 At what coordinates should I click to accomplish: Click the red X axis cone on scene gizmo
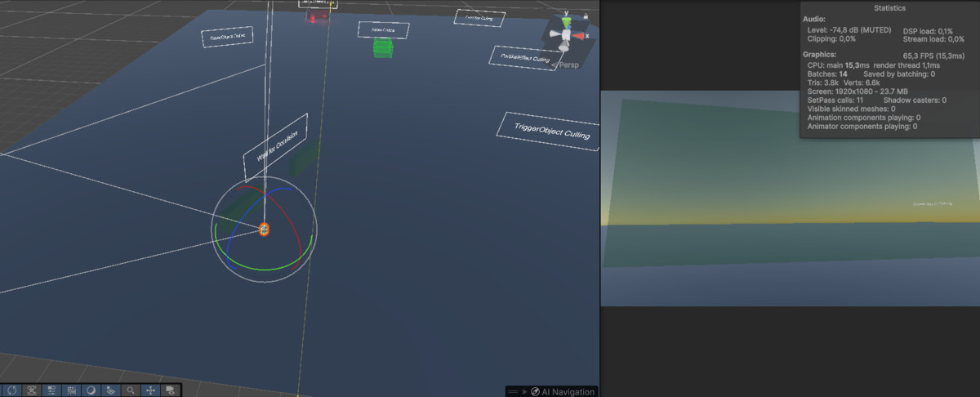coord(578,36)
